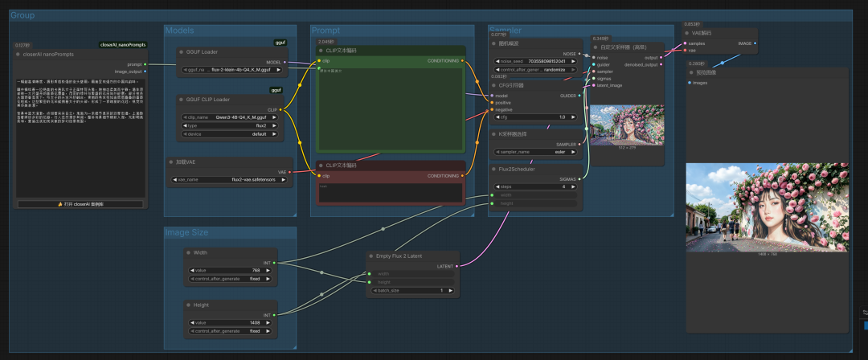Viewport: 868px width, 360px height.
Task: Collapse the closerAI nanoPrompts node dot
Action: point(18,55)
